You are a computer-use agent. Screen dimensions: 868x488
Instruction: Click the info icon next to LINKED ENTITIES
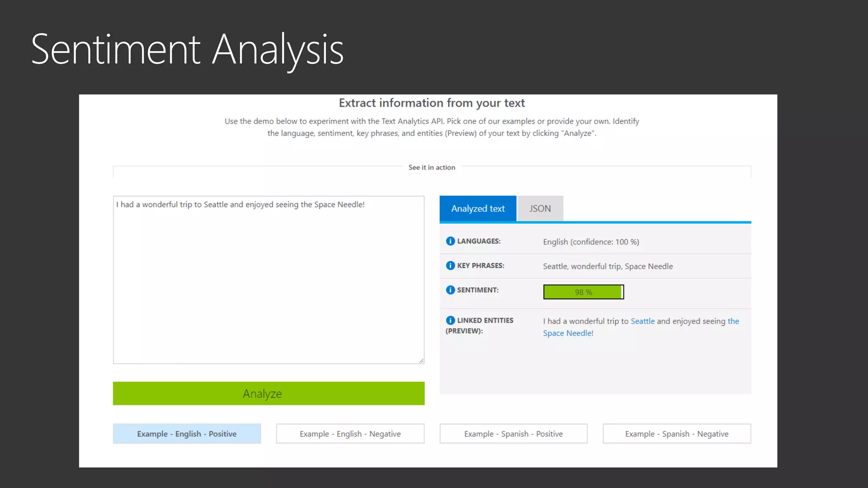[x=450, y=320]
